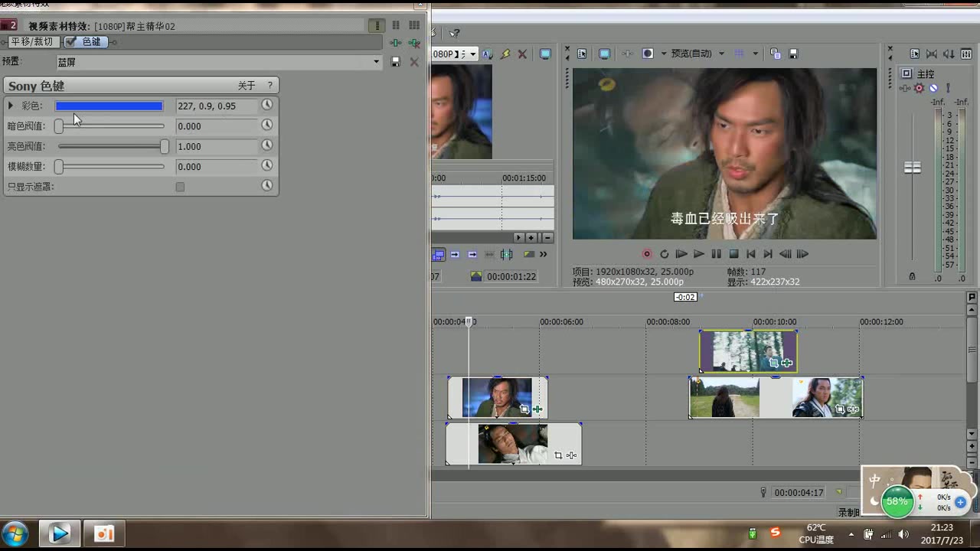
Task: Stop playback in video preview
Action: point(733,254)
